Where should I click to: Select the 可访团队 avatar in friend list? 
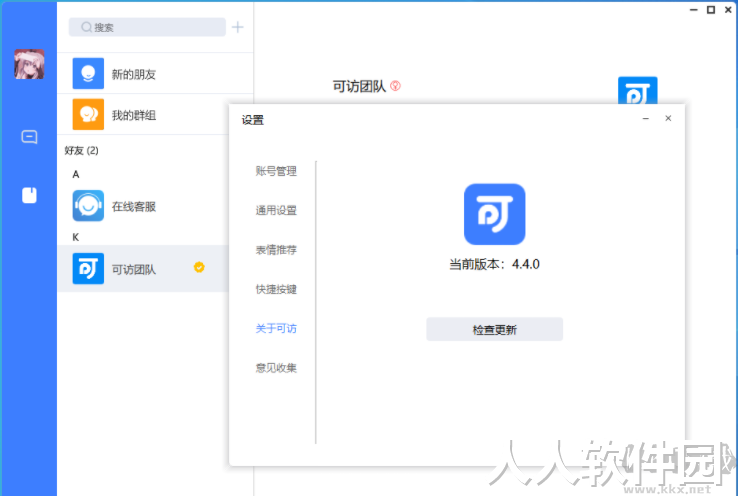point(88,269)
